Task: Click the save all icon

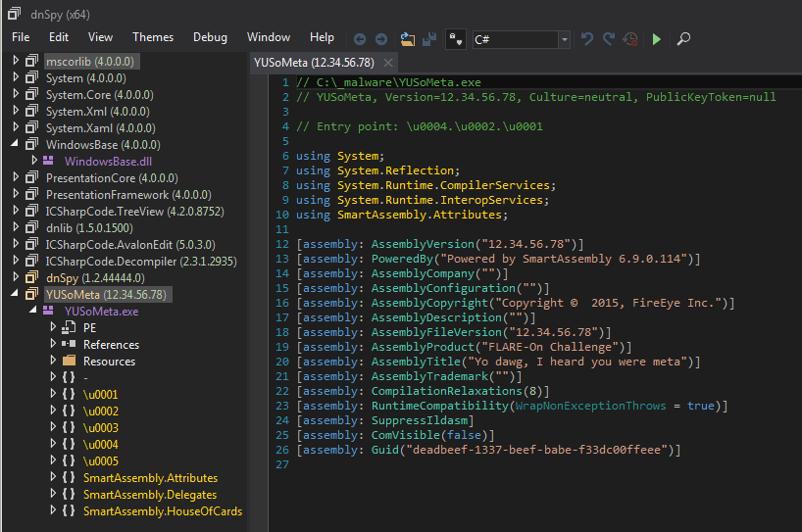Action: [429, 39]
